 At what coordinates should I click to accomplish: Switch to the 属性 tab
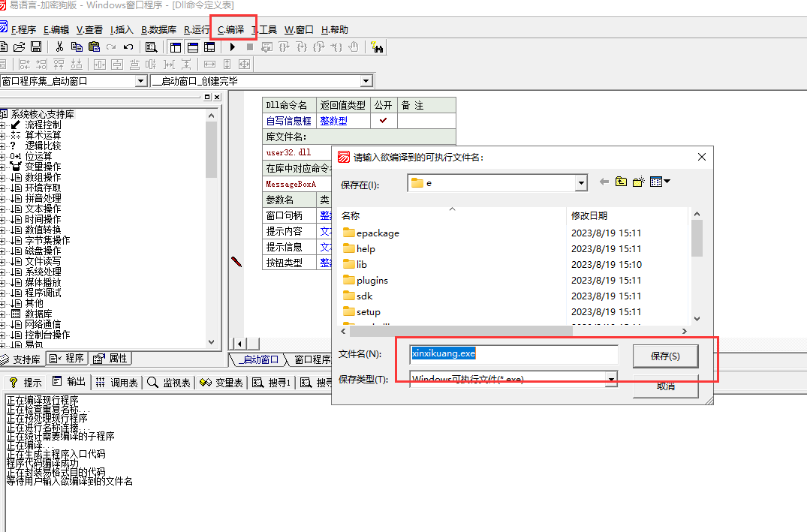(110, 358)
